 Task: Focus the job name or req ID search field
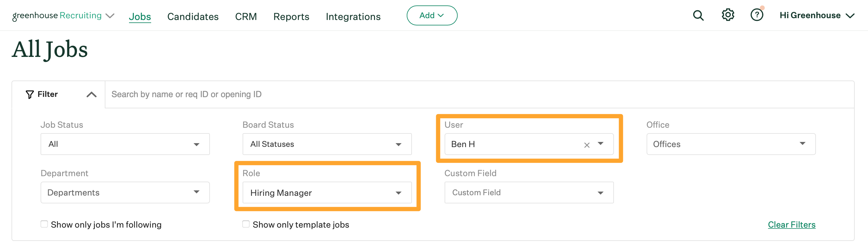479,94
